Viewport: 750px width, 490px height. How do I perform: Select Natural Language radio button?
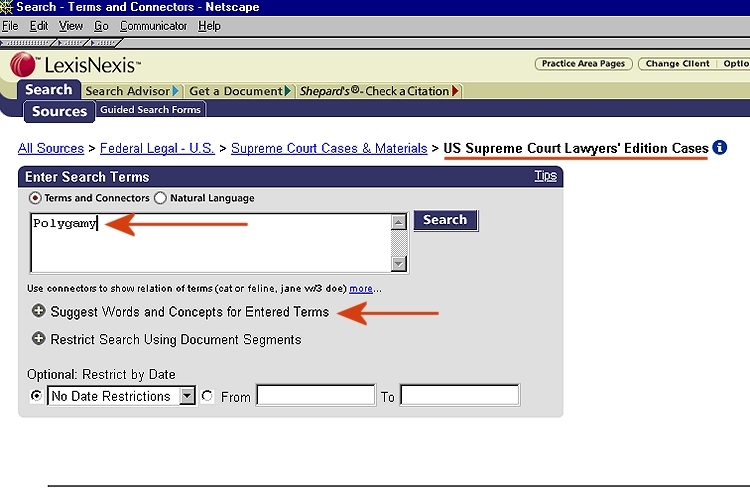point(160,198)
